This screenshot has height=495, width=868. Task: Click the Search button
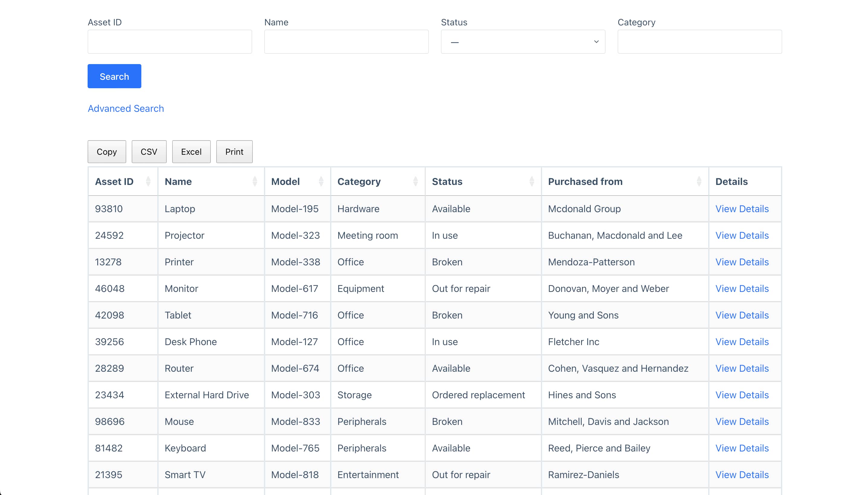click(114, 76)
